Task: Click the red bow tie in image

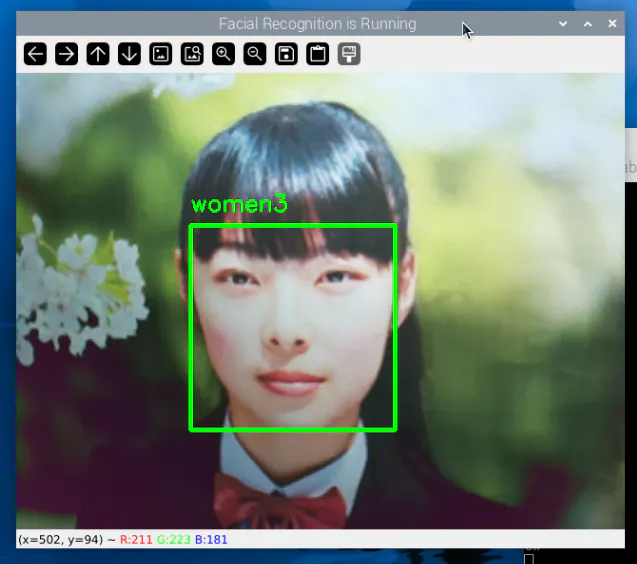Action: click(280, 500)
